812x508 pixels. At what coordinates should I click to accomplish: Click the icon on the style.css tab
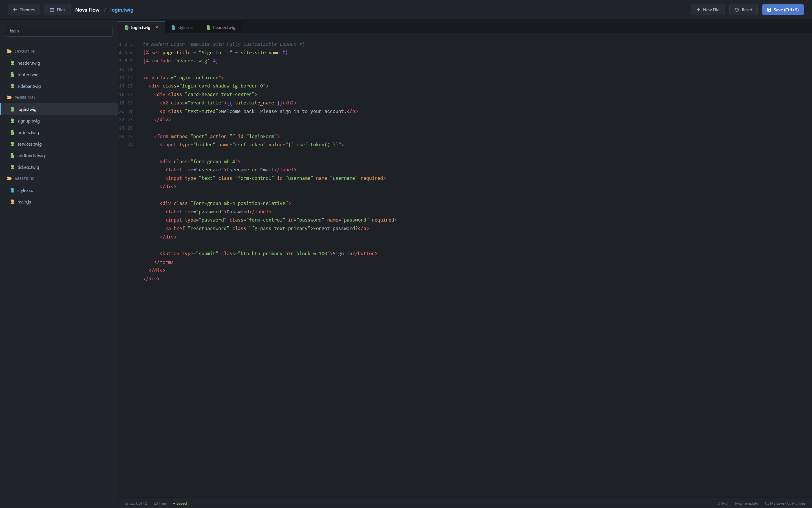pos(173,28)
